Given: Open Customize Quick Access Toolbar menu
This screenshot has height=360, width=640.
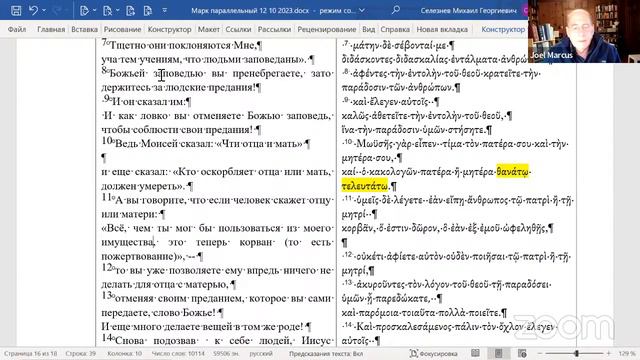Looking at the screenshot, I should point(164,11).
